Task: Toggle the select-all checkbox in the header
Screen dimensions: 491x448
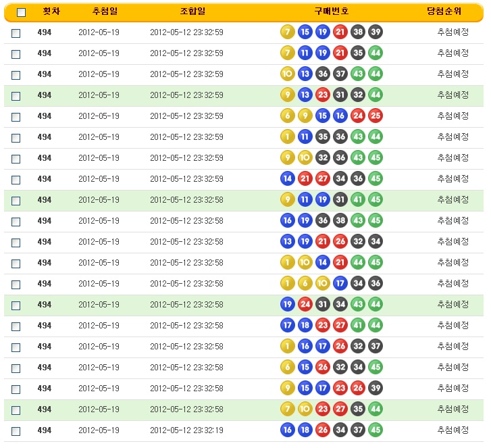Action: pos(21,12)
